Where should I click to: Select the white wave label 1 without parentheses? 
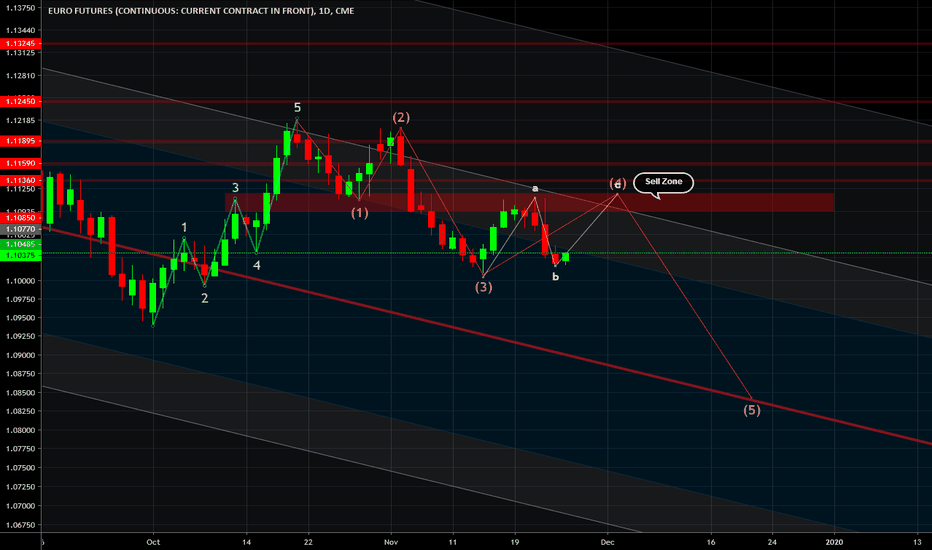click(184, 227)
